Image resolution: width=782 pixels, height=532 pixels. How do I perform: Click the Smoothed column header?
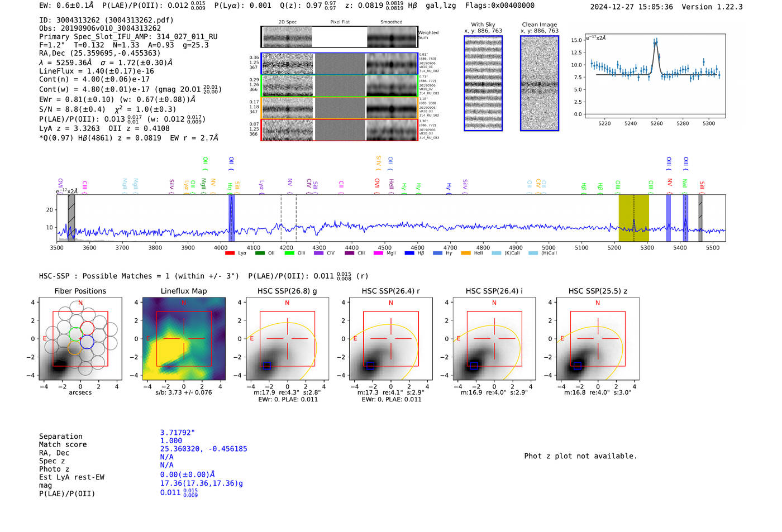tap(392, 22)
